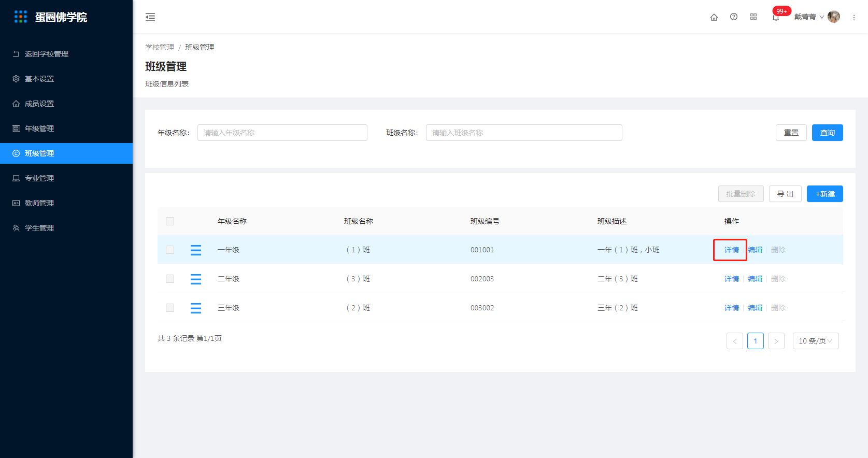Open 返回学校管理 in sidebar
This screenshot has height=458, width=868.
click(66, 54)
